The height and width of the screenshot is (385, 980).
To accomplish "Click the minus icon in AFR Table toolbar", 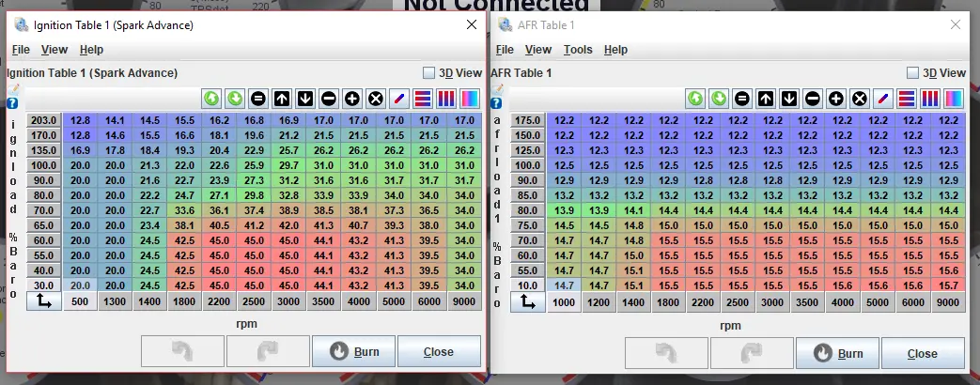I will (x=813, y=99).
